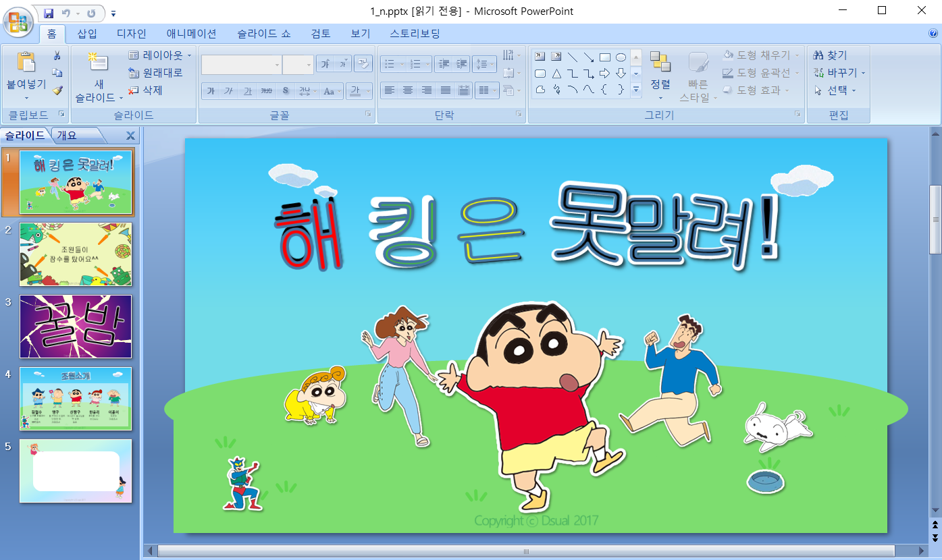Open the 정렬 arrange dropdown
Image resolution: width=942 pixels, height=560 pixels.
point(660,76)
